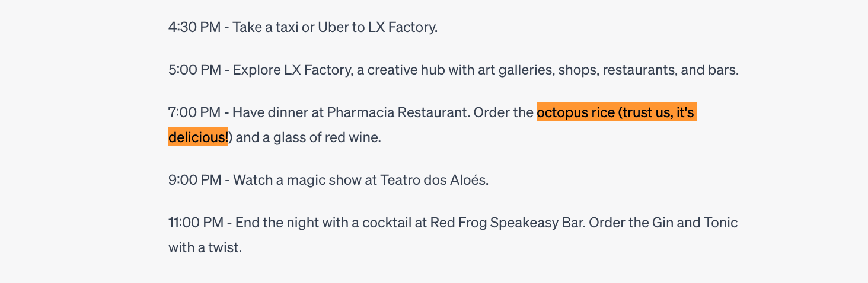Click the '5:00 PM' time label
Image resolution: width=868 pixels, height=283 pixels.
point(194,70)
